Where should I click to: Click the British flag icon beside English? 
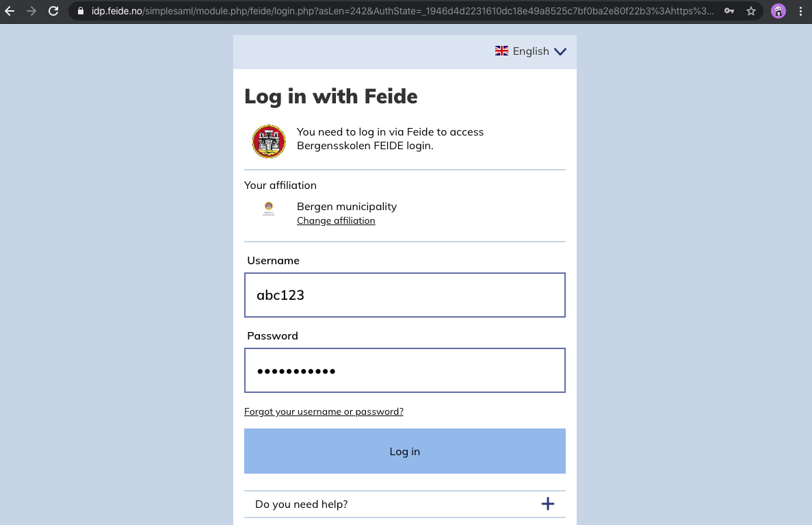(x=501, y=51)
